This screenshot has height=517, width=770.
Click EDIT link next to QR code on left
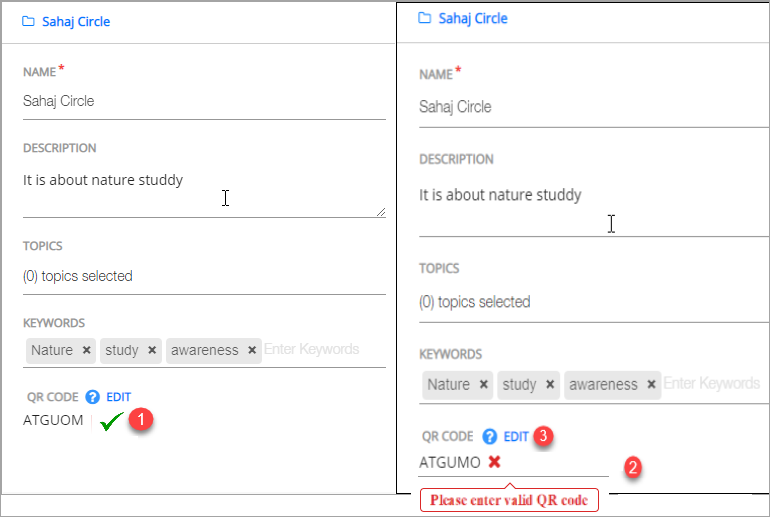coord(118,397)
